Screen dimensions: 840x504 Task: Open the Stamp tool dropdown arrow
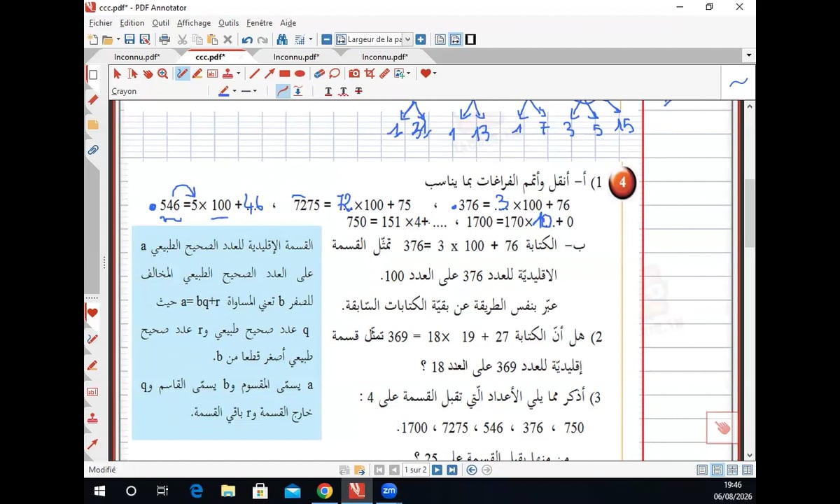tap(238, 73)
